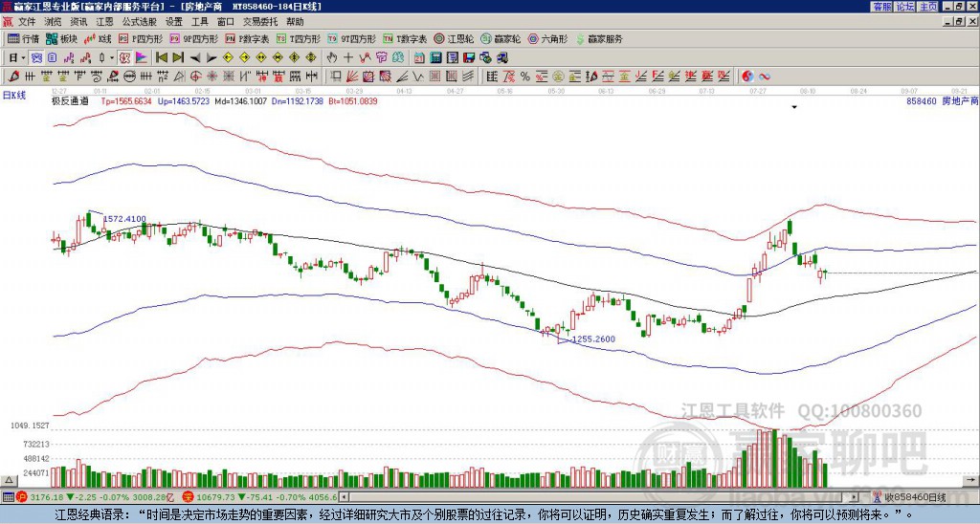Open the 设置 menu
This screenshot has width=980, height=524.
click(x=174, y=22)
